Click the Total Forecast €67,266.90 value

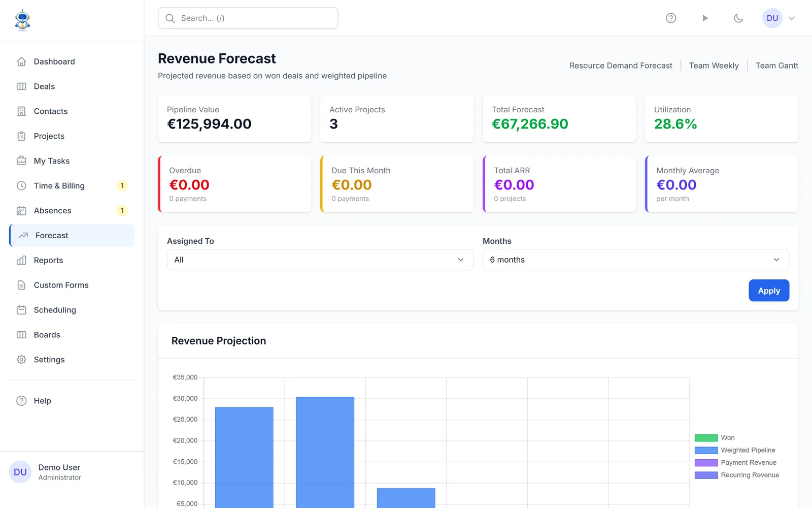pos(530,124)
